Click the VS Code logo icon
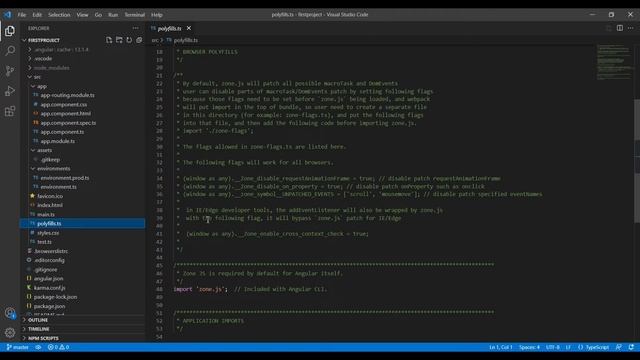The image size is (640, 360). pos(8,15)
